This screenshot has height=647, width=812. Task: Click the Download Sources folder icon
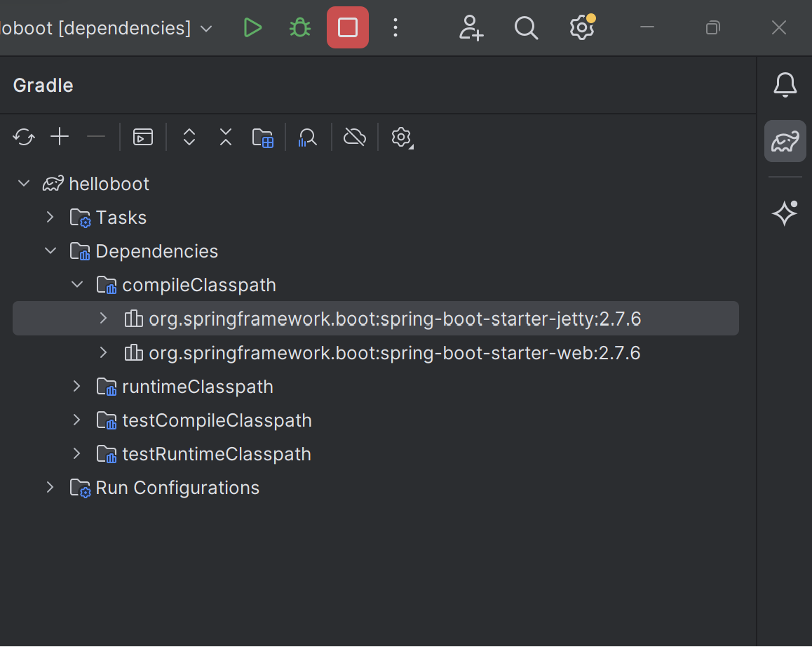pyautogui.click(x=262, y=138)
